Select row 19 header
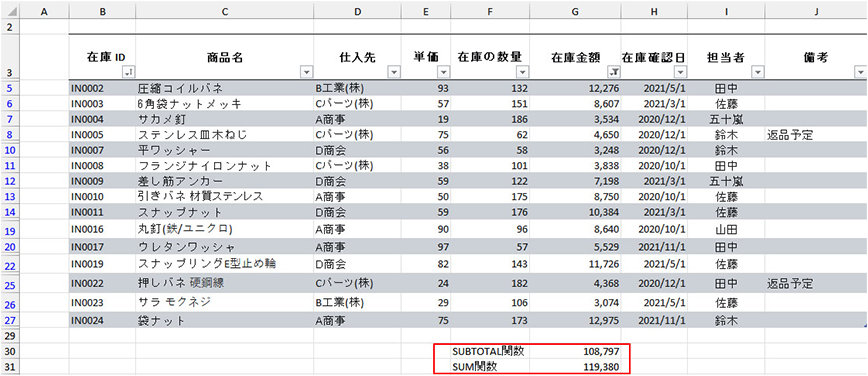 point(10,230)
